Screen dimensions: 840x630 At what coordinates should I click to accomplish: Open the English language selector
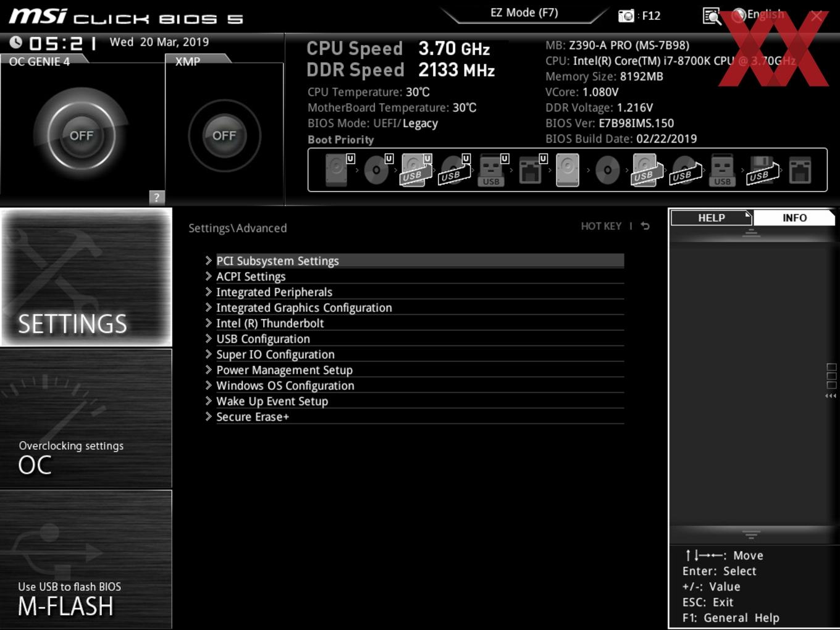(758, 14)
